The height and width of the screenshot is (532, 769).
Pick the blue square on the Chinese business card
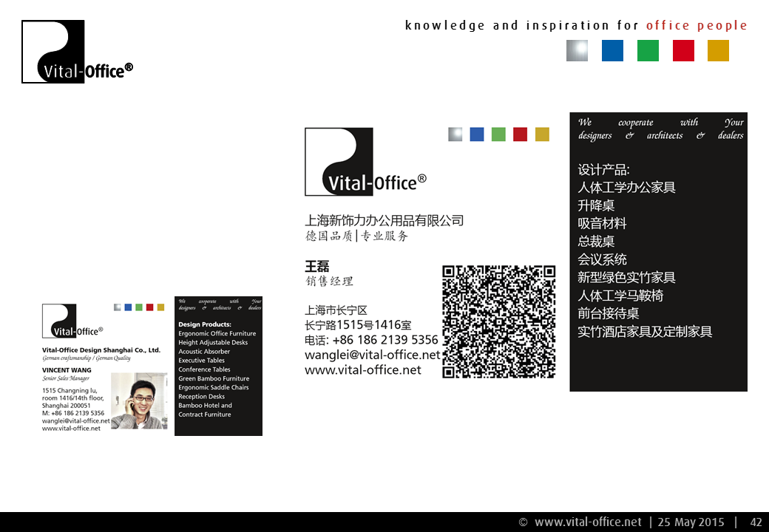[477, 134]
